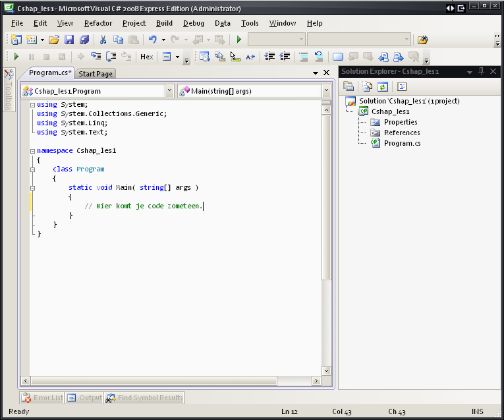Open the Debug menu
504x420 pixels.
tap(194, 23)
